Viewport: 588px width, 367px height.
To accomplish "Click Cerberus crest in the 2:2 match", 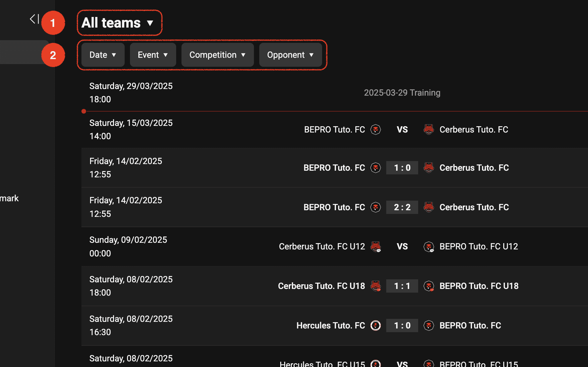I will pos(429,207).
